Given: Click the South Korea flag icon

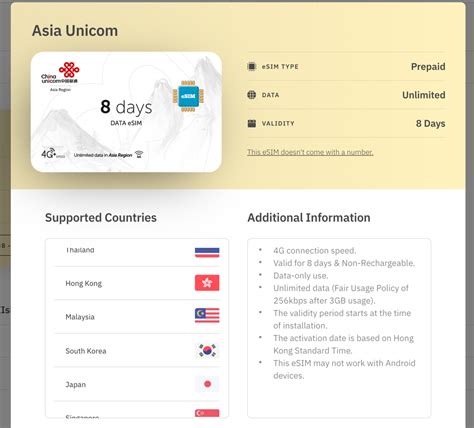Looking at the screenshot, I should (207, 351).
